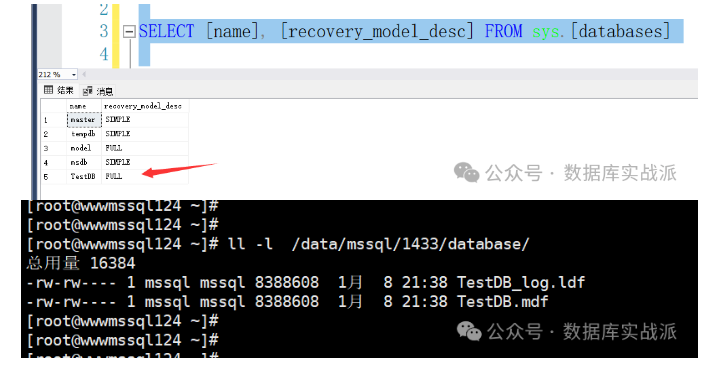
Task: Switch to the 消息 messages tab
Action: (98, 91)
